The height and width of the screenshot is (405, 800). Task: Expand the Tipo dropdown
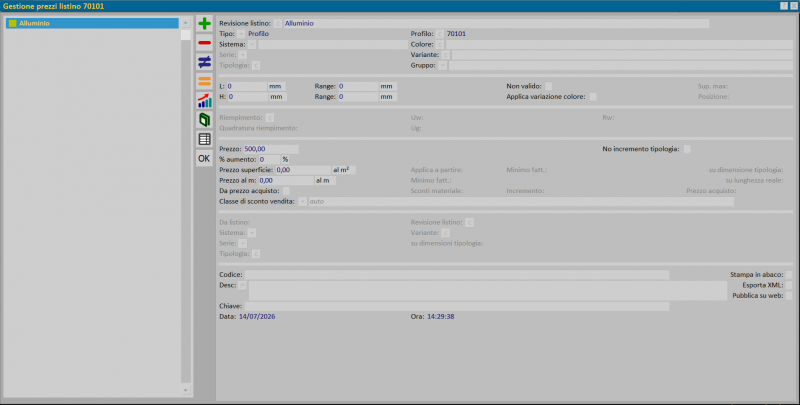241,34
